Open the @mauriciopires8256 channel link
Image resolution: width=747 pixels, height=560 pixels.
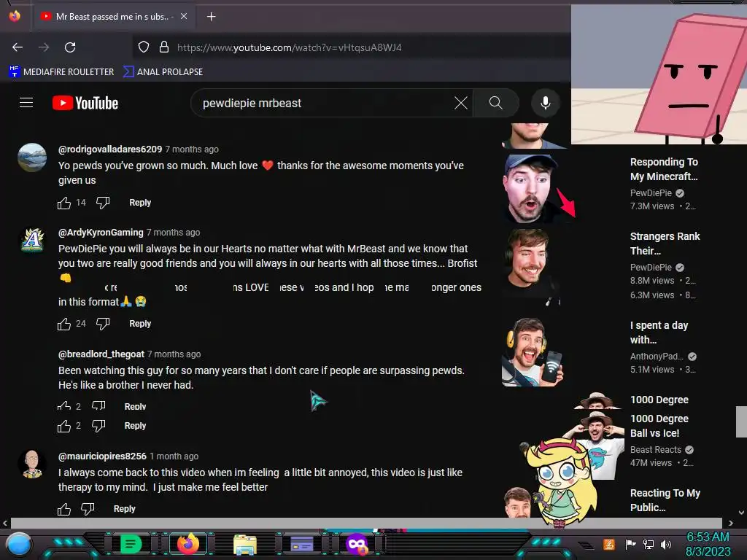click(x=102, y=456)
